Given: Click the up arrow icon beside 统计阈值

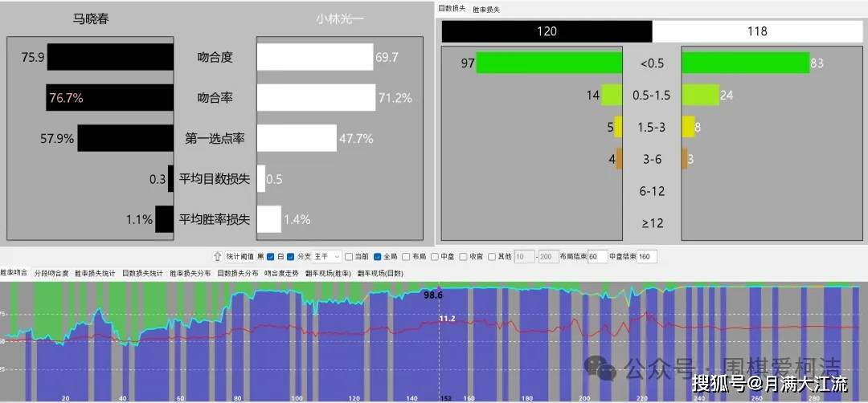Looking at the screenshot, I should click(217, 257).
